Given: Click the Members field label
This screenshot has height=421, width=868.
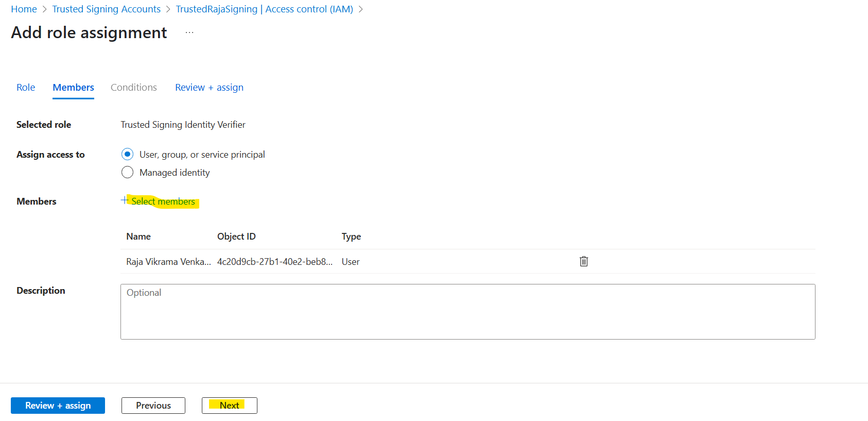Looking at the screenshot, I should tap(37, 201).
